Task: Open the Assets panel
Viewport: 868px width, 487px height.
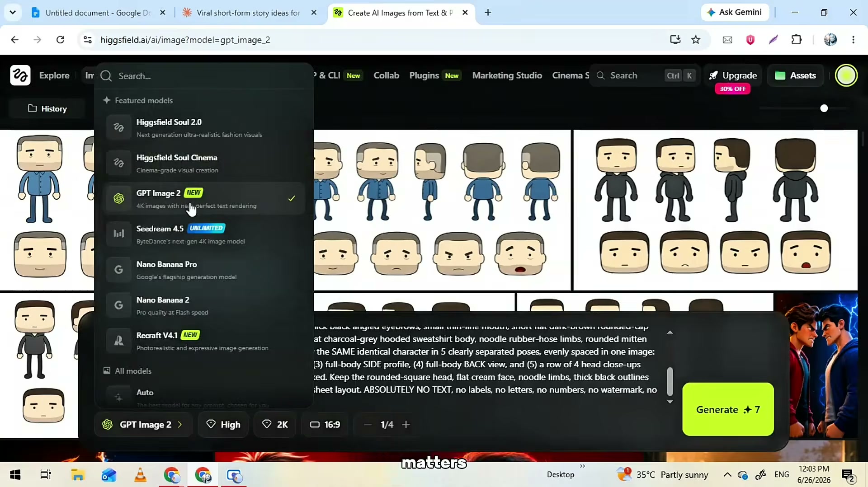Action: pyautogui.click(x=795, y=75)
